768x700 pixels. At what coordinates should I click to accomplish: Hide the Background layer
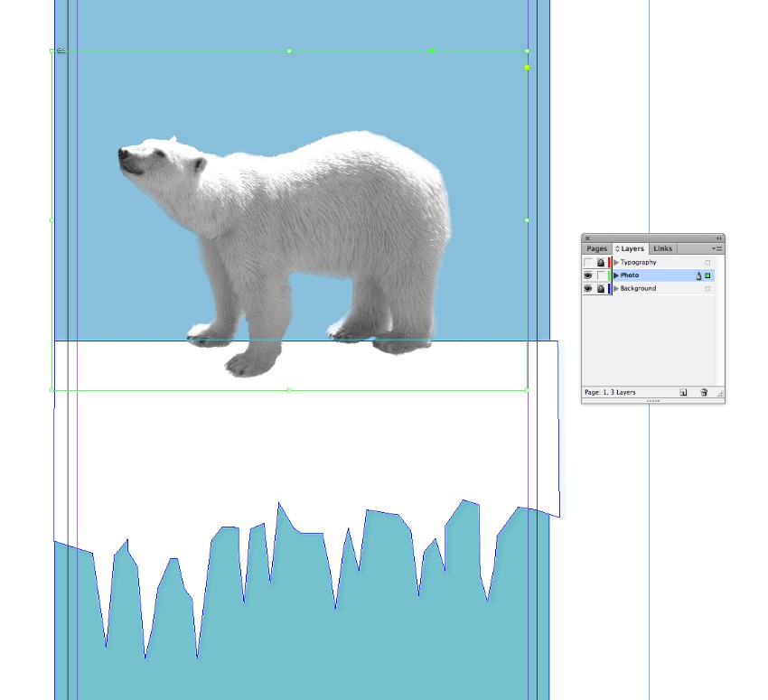588,289
